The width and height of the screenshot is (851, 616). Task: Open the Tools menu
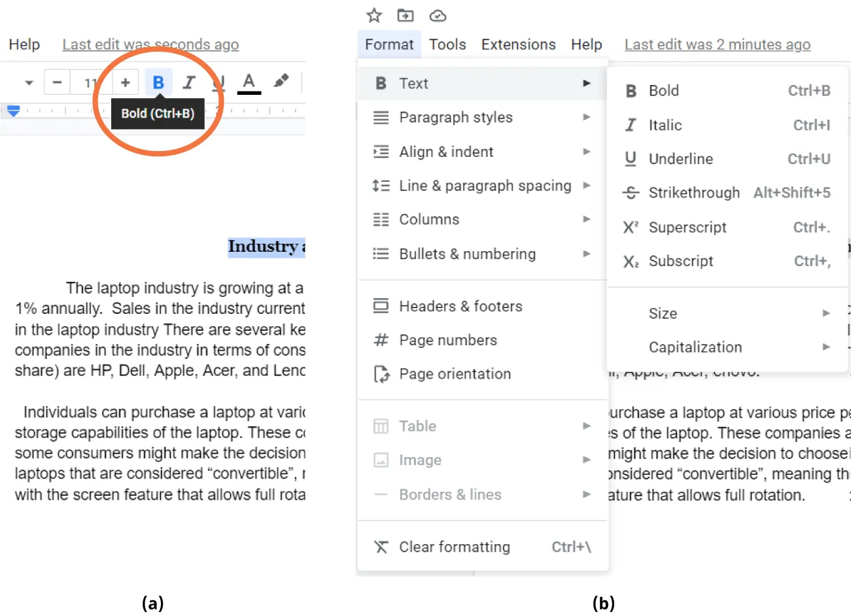(x=447, y=44)
